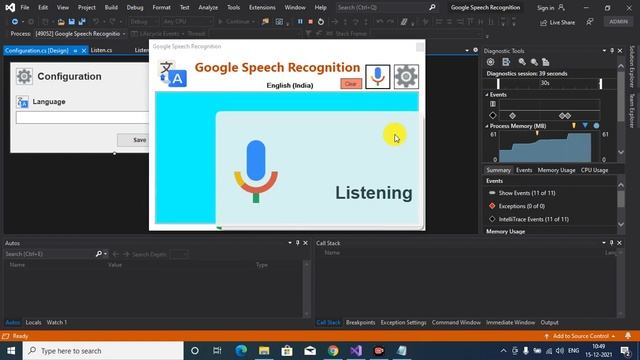
Task: Switch to Exception Settings tab
Action: click(x=403, y=322)
